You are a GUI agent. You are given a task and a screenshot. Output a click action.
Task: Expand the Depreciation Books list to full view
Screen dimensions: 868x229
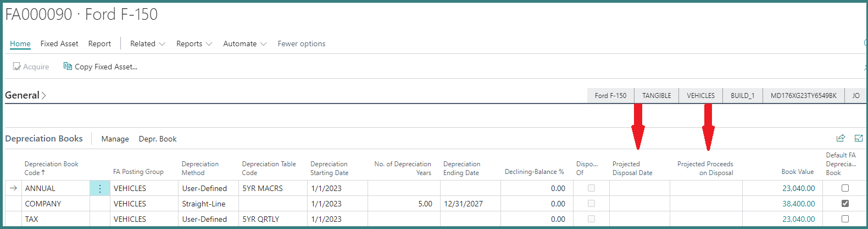[x=859, y=138]
